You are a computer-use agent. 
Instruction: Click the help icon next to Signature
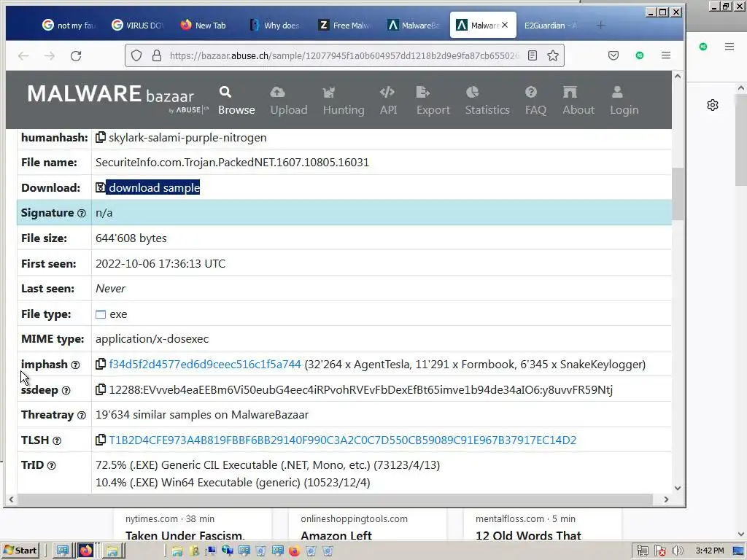click(82, 214)
